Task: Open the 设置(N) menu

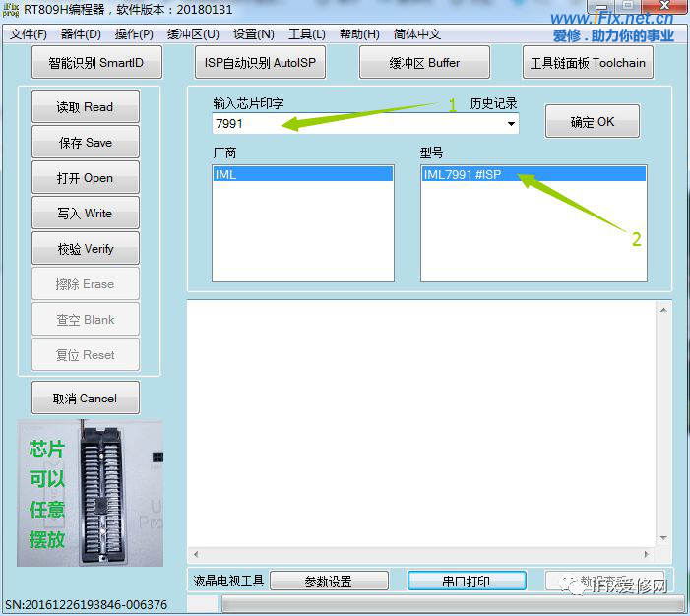Action: [254, 33]
